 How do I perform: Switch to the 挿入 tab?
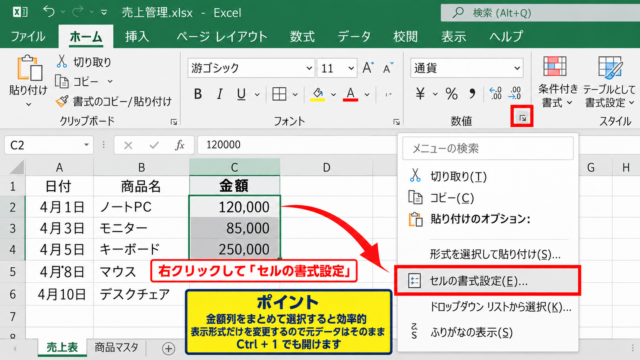(x=137, y=37)
